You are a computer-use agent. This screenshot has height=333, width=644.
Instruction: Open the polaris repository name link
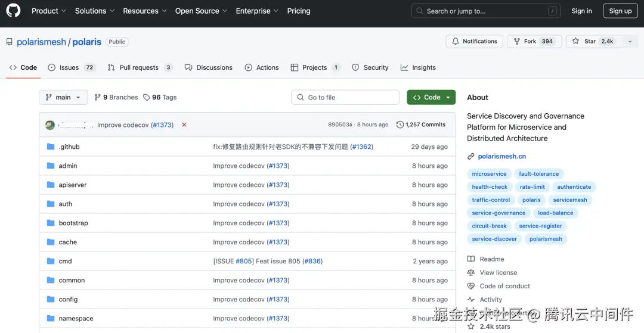coord(86,42)
